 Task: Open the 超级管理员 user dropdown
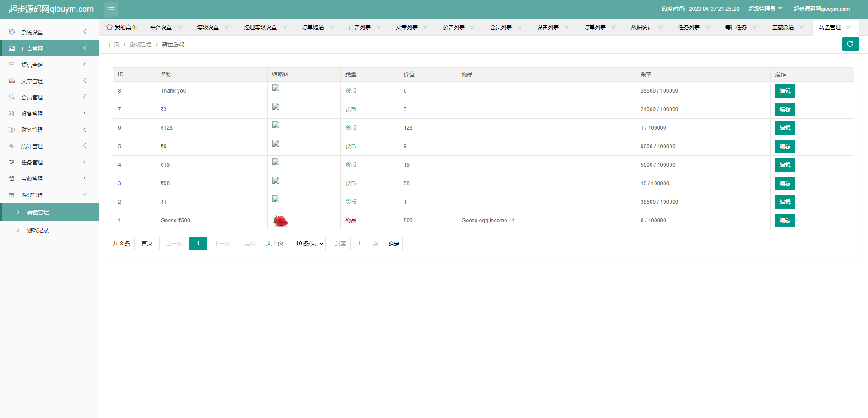pyautogui.click(x=765, y=9)
